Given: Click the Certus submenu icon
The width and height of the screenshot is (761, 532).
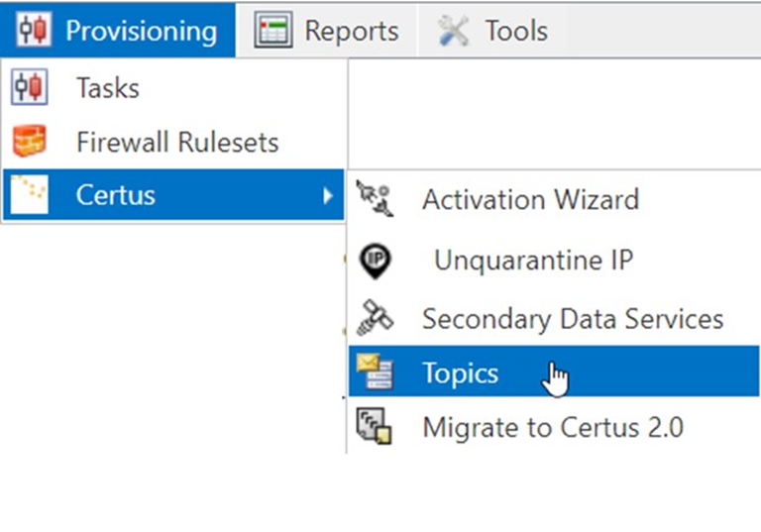Looking at the screenshot, I should (29, 194).
